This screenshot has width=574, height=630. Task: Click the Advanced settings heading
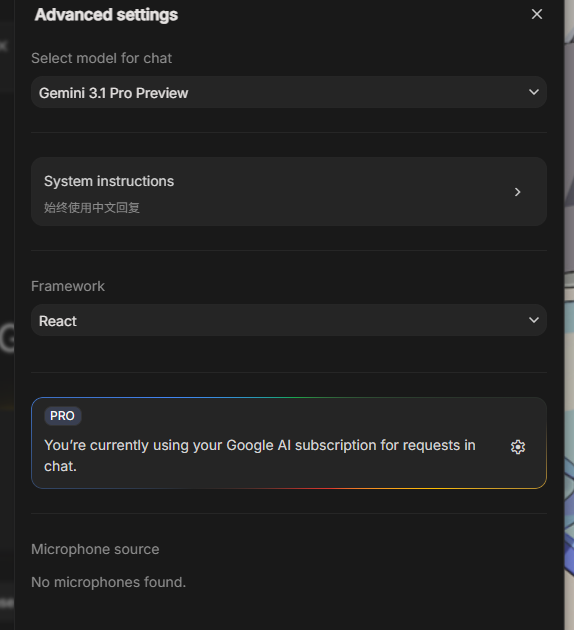point(106,15)
